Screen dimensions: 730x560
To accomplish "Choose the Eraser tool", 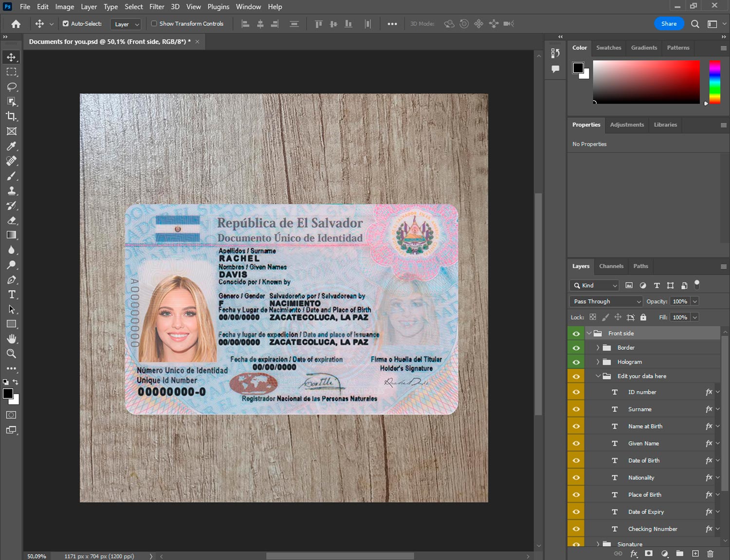I will tap(12, 220).
